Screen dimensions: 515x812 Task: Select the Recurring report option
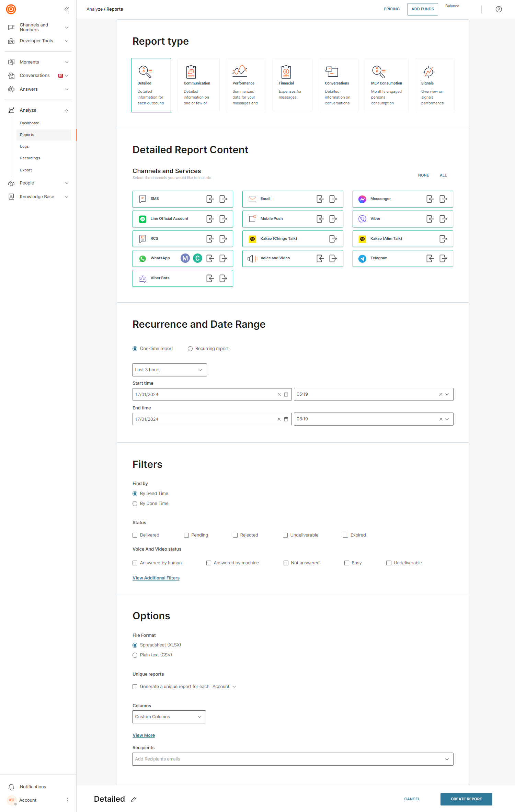click(x=190, y=349)
